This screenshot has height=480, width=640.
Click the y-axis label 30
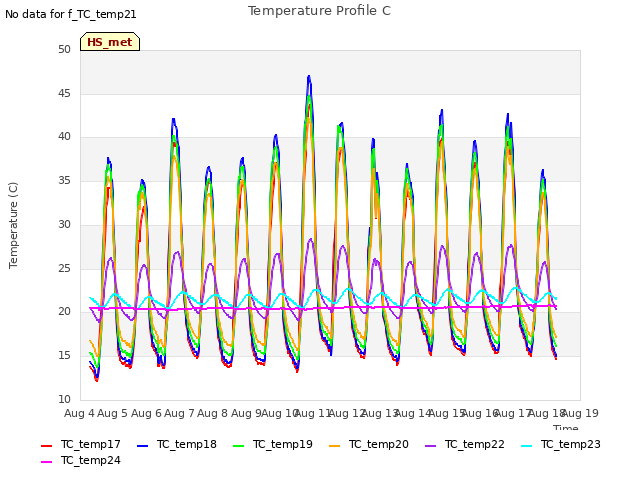tap(64, 224)
